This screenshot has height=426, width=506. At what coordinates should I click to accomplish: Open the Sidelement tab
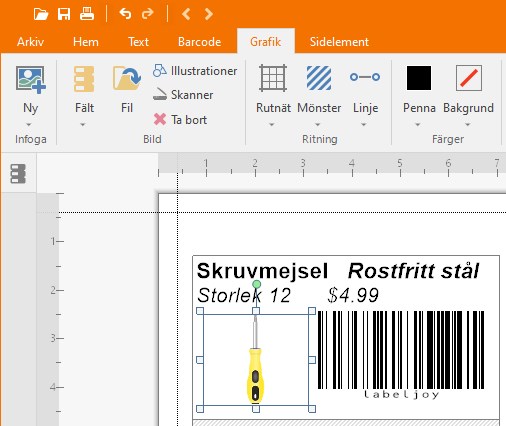click(x=339, y=42)
